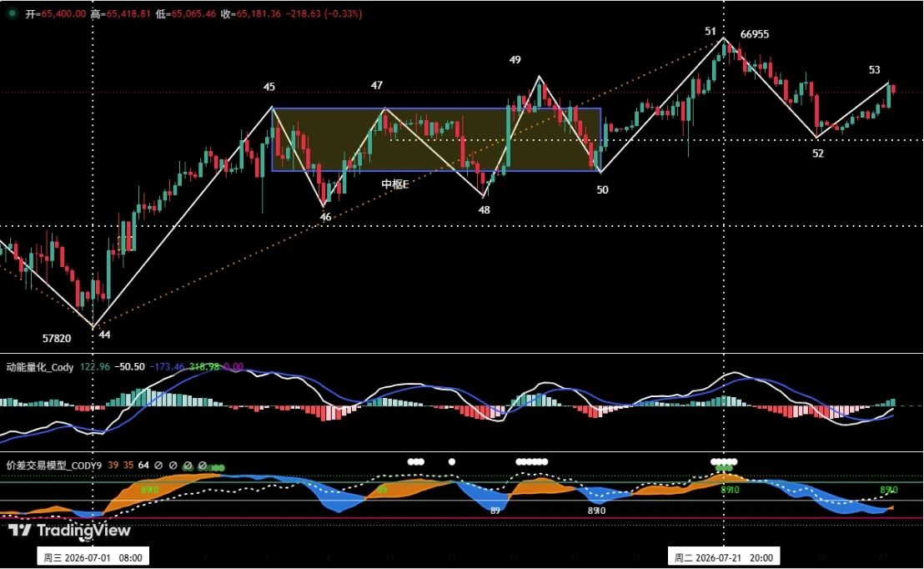This screenshot has height=569, width=924.
Task: Select the 动能量化_Cody indicator title
Action: (40, 367)
